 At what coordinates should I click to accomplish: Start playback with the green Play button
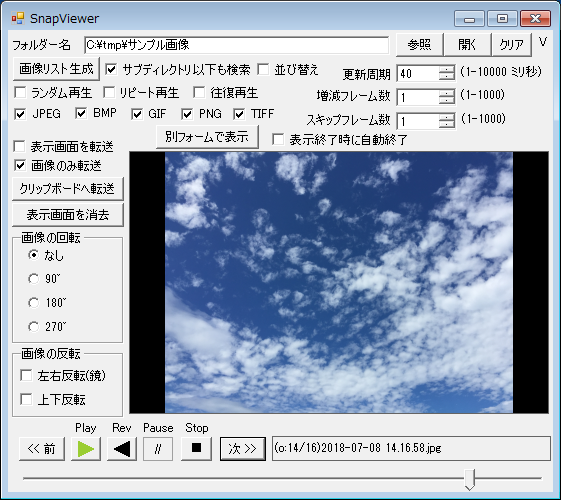(86, 448)
